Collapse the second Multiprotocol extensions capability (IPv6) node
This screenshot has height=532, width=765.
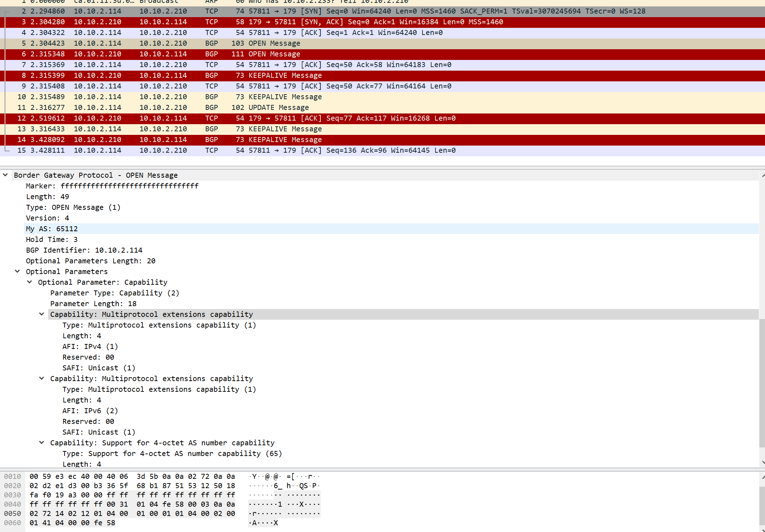pos(42,378)
